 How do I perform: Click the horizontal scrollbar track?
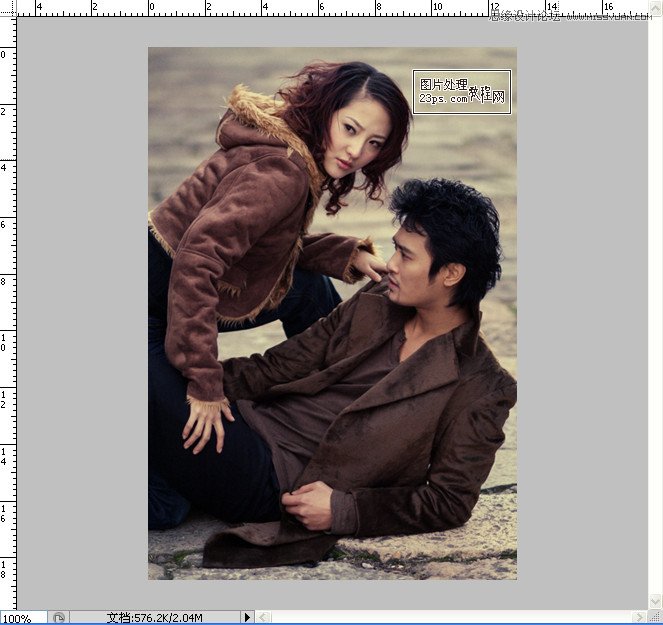(450, 618)
